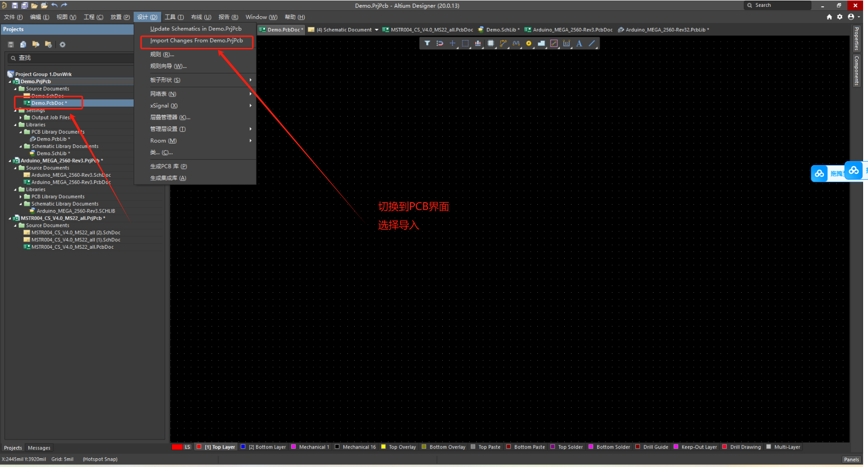Click the Align objects tool
868x467 pixels.
point(478,43)
